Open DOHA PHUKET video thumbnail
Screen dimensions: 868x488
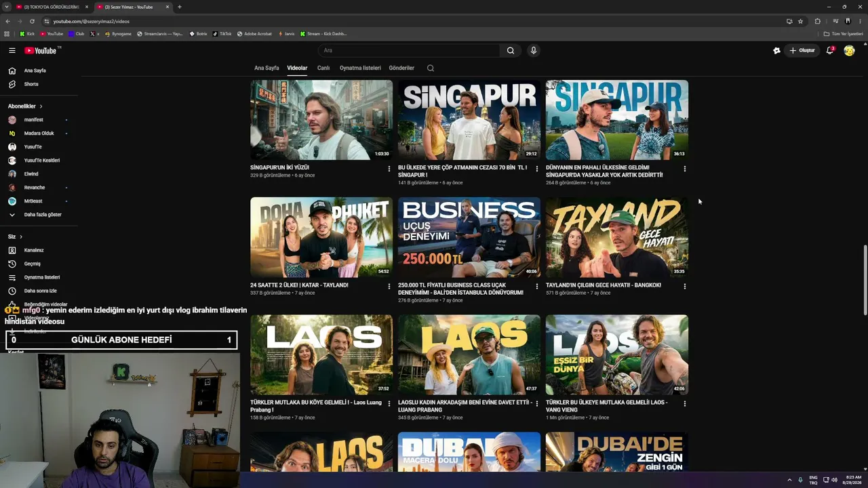coord(321,237)
